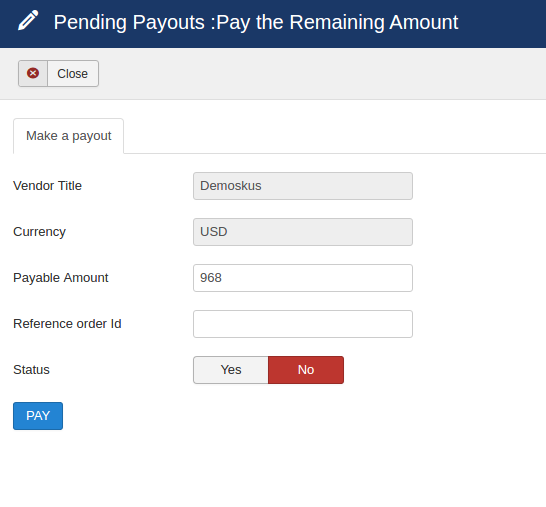Click the Vendor Title field showing Demoskus
This screenshot has height=507, width=546.
tap(303, 186)
